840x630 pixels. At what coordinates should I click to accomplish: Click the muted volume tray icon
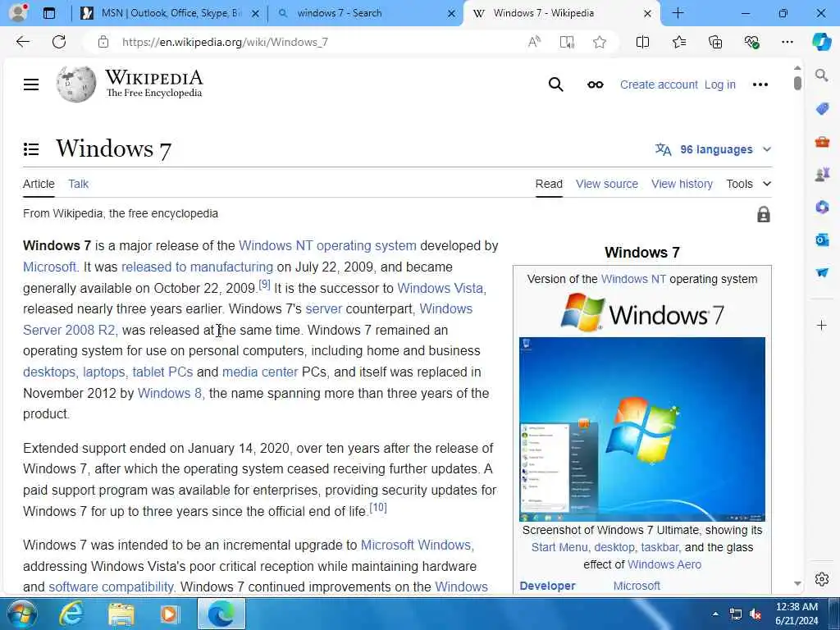(756, 614)
